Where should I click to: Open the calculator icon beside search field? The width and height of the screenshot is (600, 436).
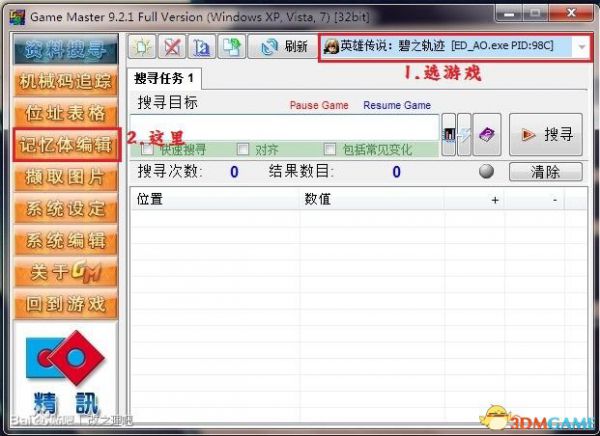coord(449,134)
